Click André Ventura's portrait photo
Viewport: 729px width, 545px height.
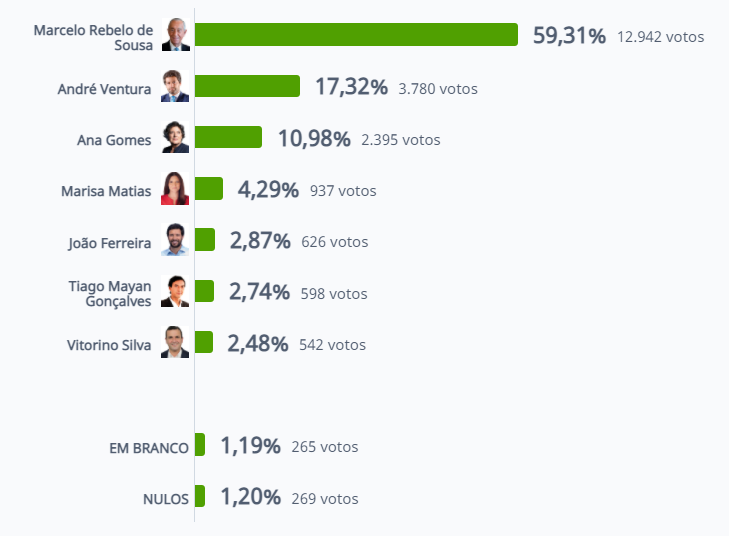175,86
